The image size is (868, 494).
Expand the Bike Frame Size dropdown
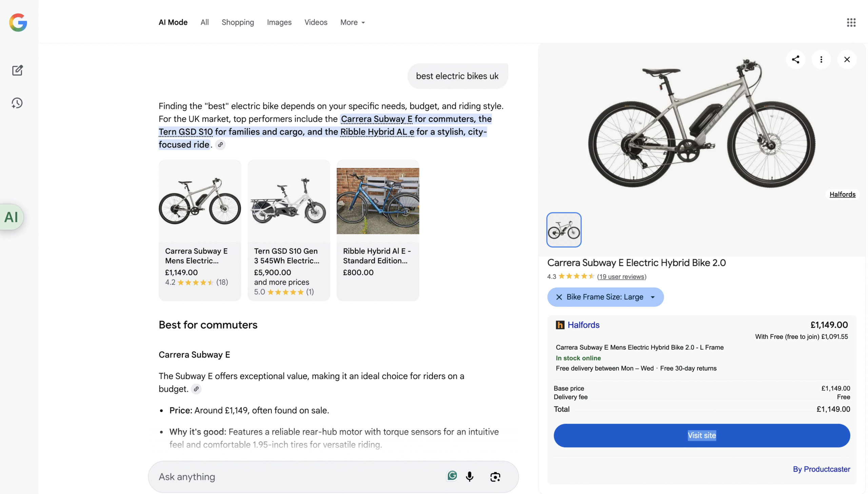(x=652, y=297)
